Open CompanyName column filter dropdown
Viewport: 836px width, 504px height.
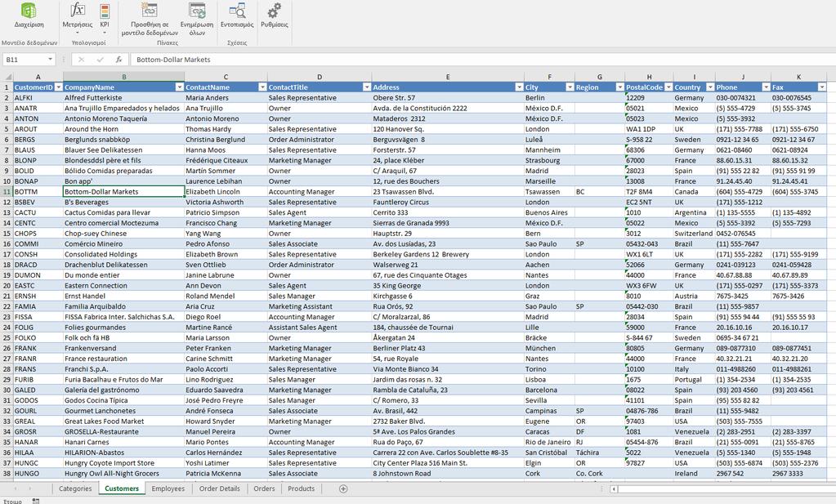point(179,87)
